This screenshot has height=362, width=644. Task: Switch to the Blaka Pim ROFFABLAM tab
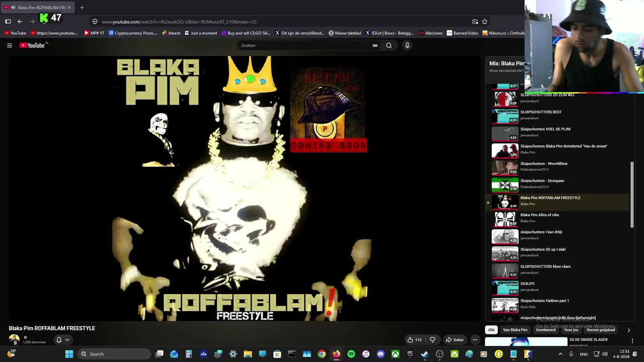pos(38,8)
